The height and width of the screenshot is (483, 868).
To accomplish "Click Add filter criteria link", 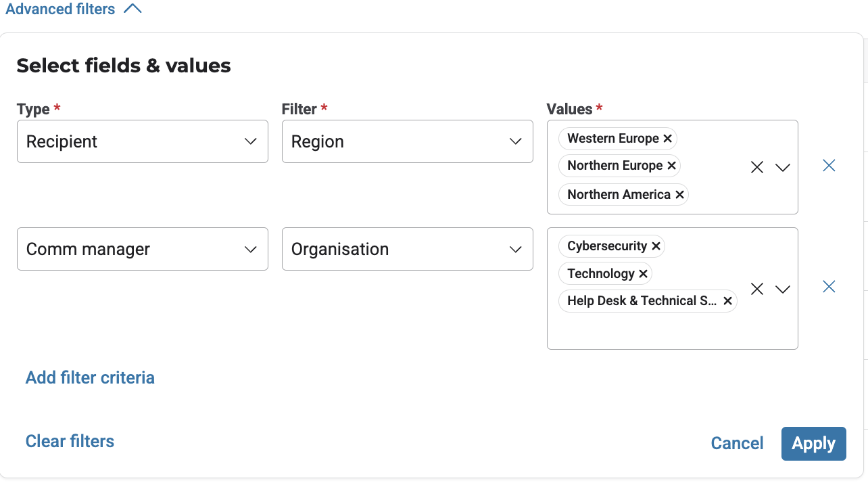I will pos(90,377).
